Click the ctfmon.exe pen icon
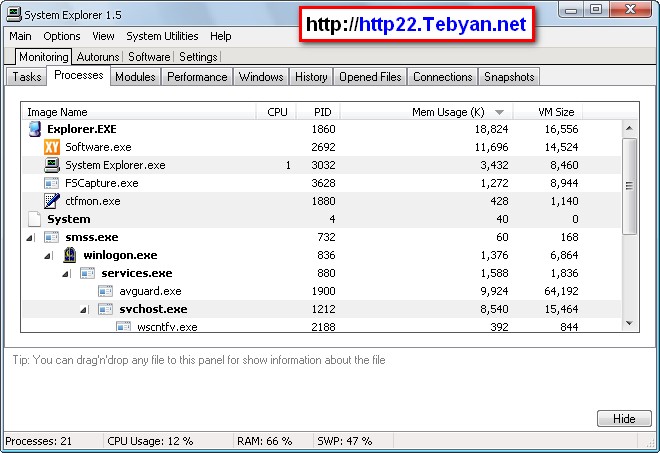This screenshot has height=453, width=660. pyautogui.click(x=51, y=201)
